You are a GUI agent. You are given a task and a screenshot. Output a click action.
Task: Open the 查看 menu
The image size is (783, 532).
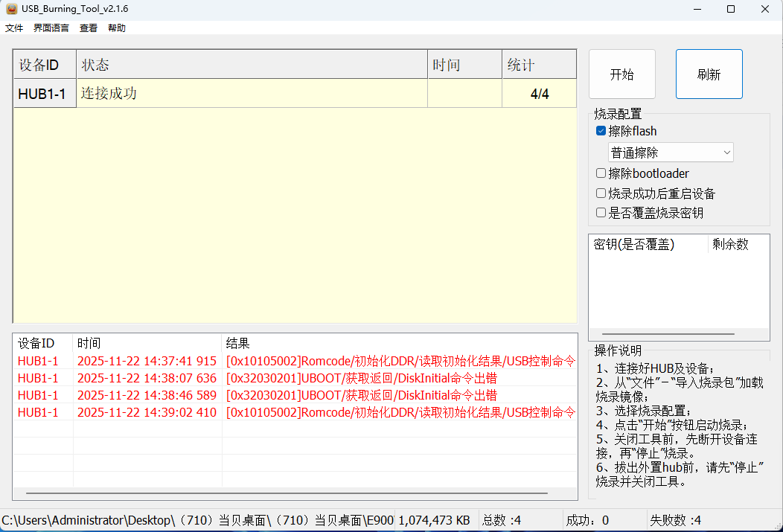pos(88,28)
